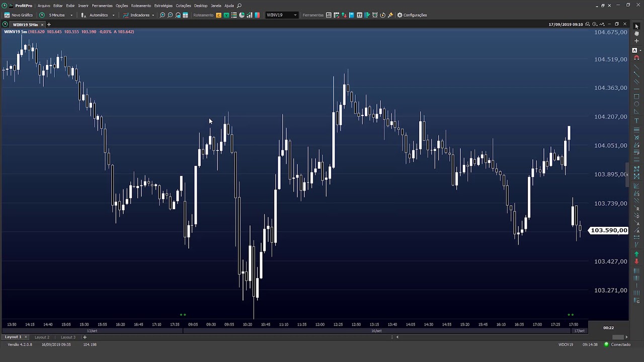Open the Ferramentas menu

[102, 6]
